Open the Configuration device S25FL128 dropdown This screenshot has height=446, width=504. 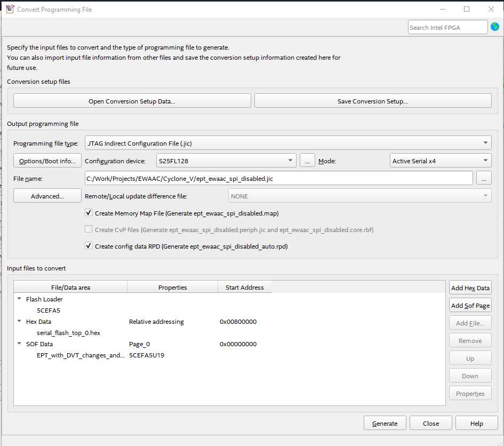226,161
